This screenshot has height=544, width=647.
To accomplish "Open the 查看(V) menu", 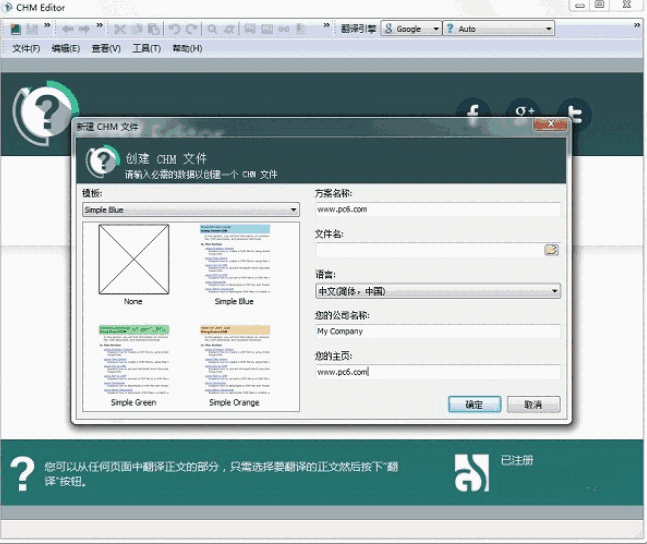I will coord(106,49).
